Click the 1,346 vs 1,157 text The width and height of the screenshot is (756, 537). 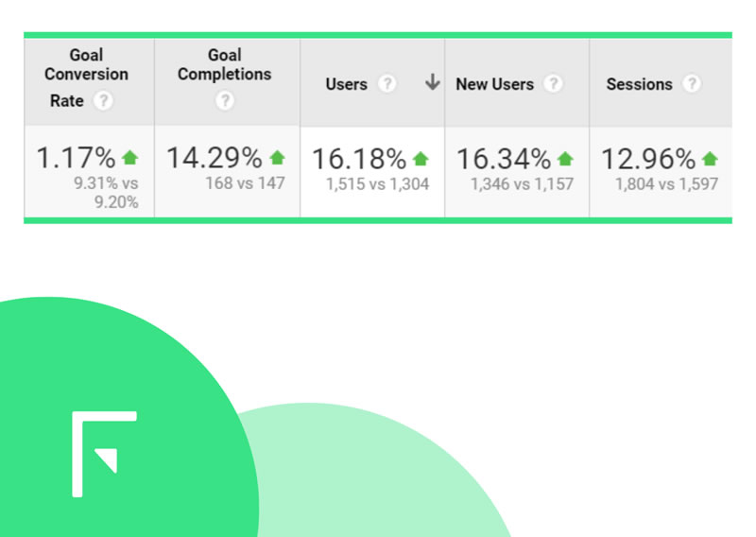point(523,183)
